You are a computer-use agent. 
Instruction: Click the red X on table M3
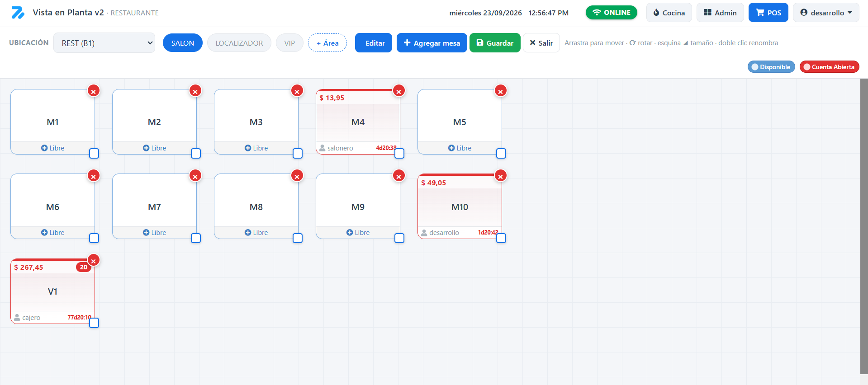coord(297,91)
